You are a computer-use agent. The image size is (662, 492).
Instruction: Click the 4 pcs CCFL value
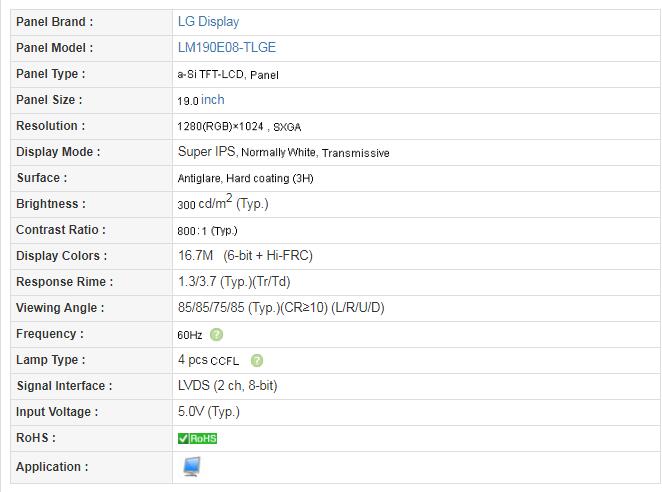coord(208,360)
